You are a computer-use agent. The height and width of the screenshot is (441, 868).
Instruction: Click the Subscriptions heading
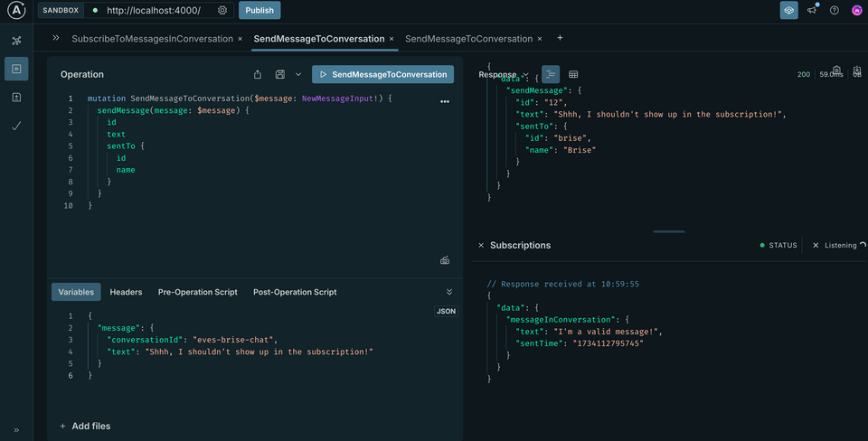pyautogui.click(x=521, y=245)
